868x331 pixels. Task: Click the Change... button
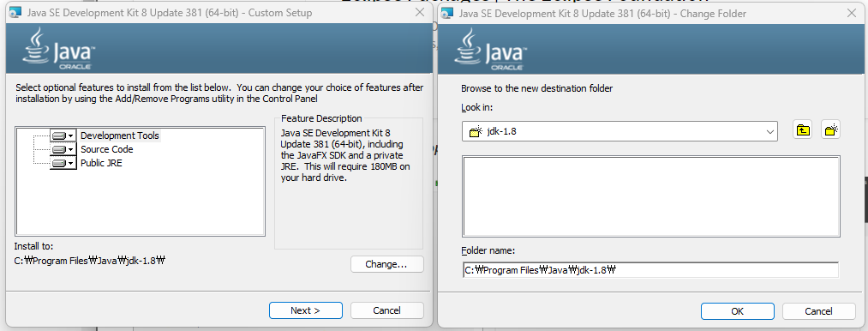click(387, 264)
